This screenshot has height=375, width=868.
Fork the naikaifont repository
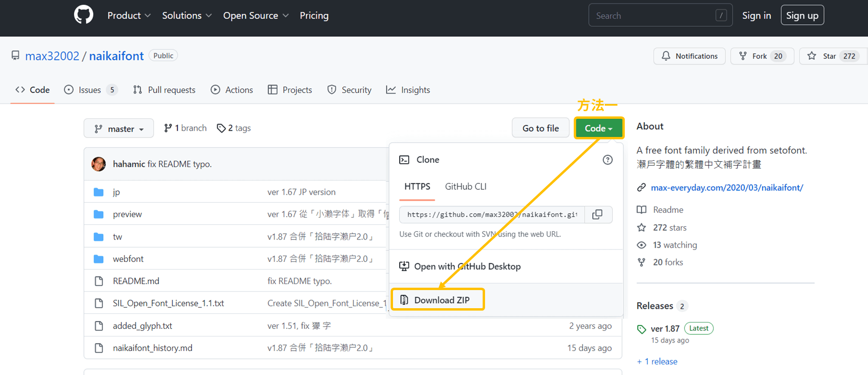point(762,56)
